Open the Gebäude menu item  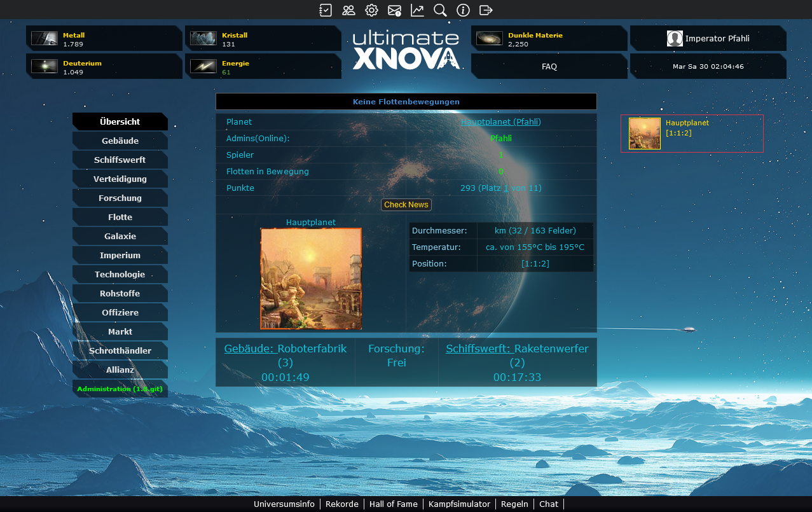pos(120,141)
